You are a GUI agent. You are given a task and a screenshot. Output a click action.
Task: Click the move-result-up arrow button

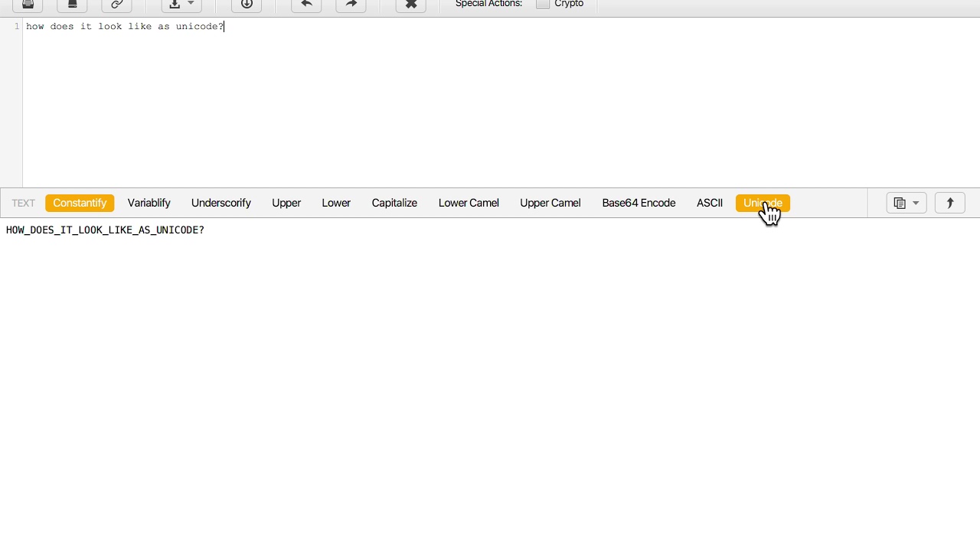[x=949, y=203]
